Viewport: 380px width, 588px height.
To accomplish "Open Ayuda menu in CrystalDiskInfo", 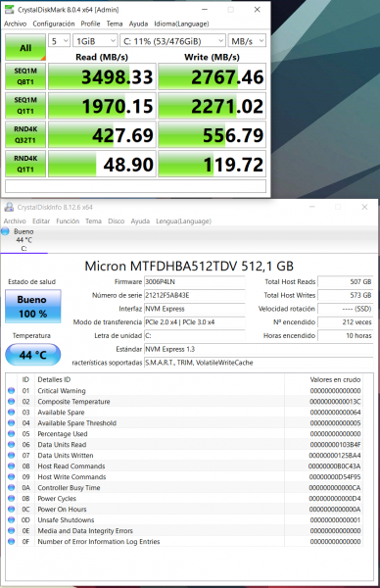I will [140, 221].
